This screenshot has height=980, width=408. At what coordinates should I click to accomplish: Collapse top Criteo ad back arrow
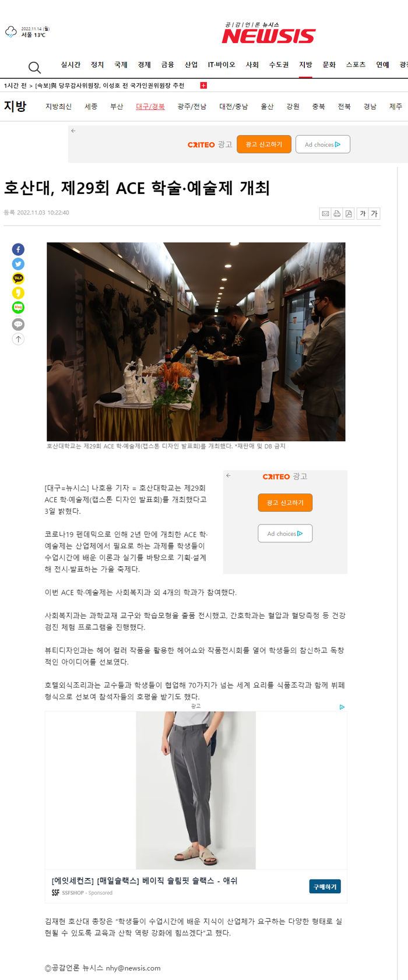point(73,131)
